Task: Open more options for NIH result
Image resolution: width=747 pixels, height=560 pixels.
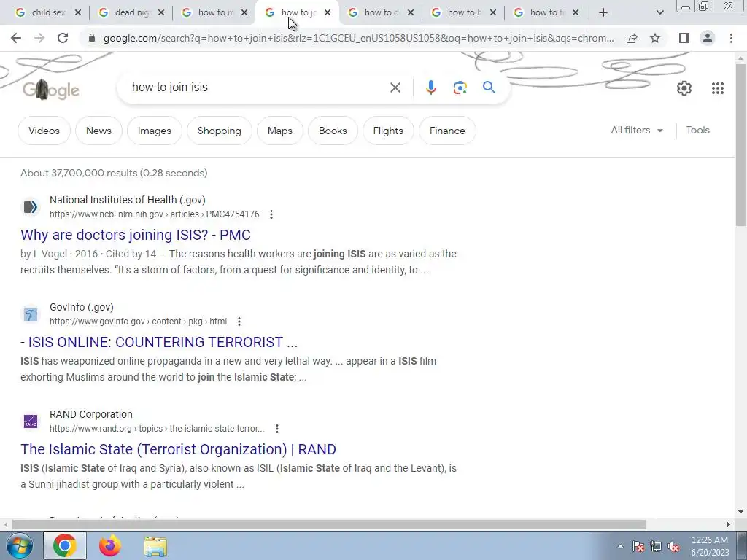Action: click(x=271, y=214)
